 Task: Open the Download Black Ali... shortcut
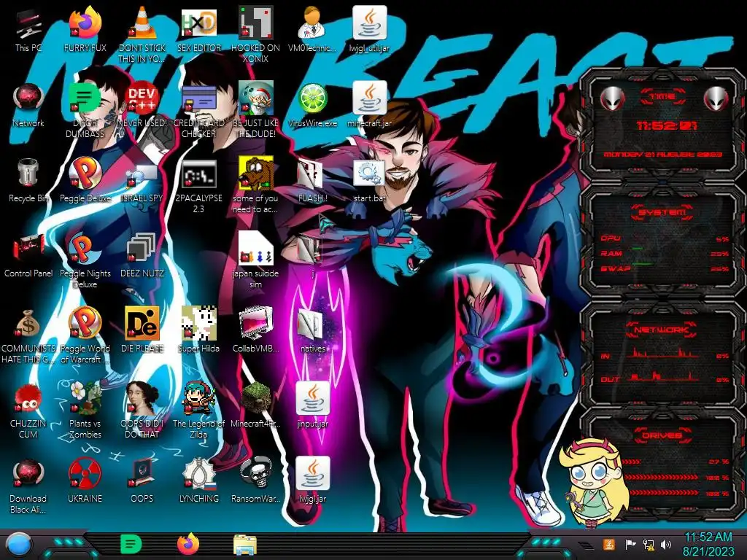point(28,474)
